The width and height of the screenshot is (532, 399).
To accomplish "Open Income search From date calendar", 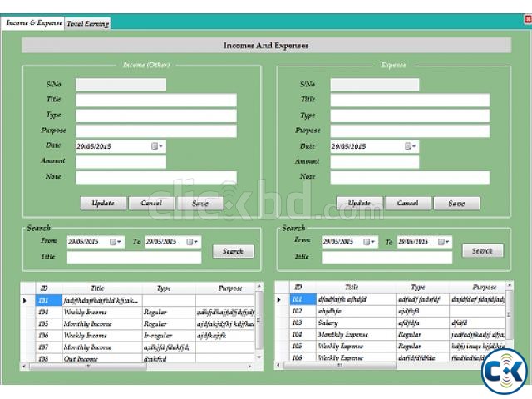I will pyautogui.click(x=116, y=242).
